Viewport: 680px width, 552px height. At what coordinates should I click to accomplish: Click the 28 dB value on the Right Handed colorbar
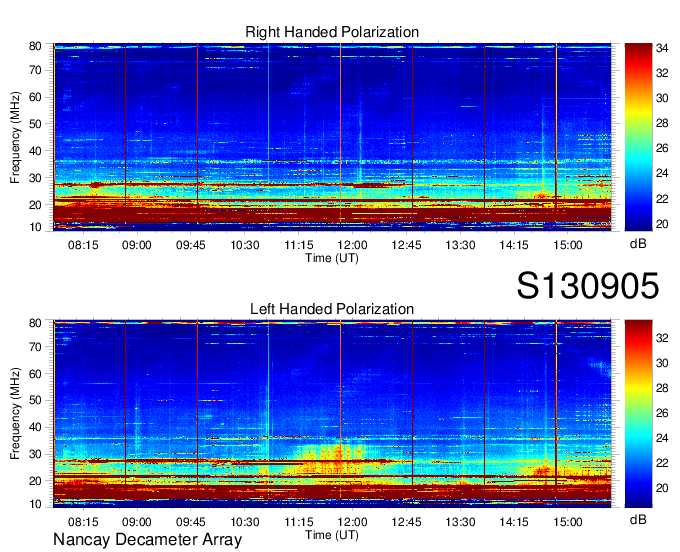click(662, 123)
